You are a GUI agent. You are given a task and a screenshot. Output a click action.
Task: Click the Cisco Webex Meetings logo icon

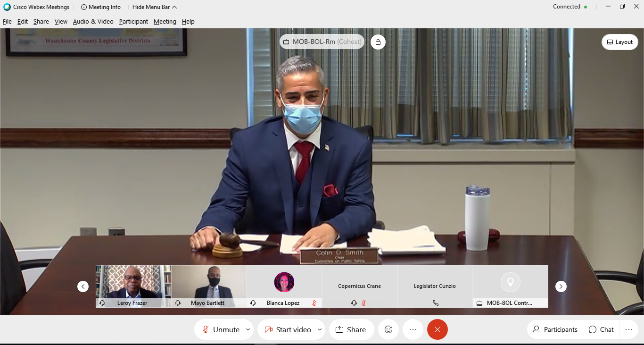7,7
